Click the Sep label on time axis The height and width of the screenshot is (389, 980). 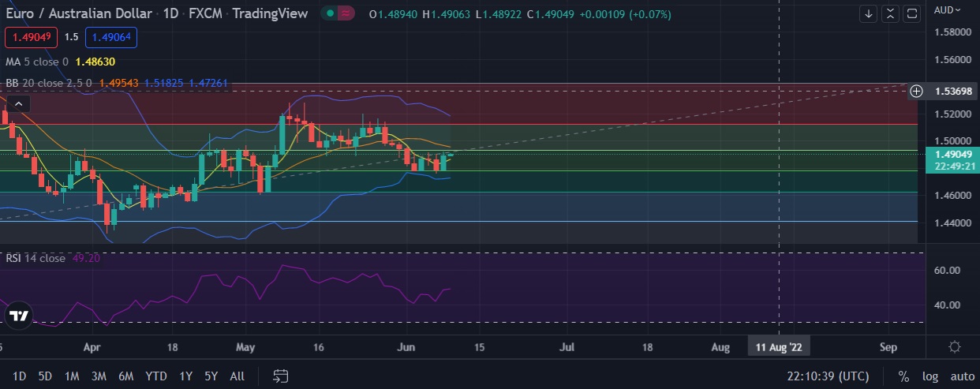(x=888, y=346)
